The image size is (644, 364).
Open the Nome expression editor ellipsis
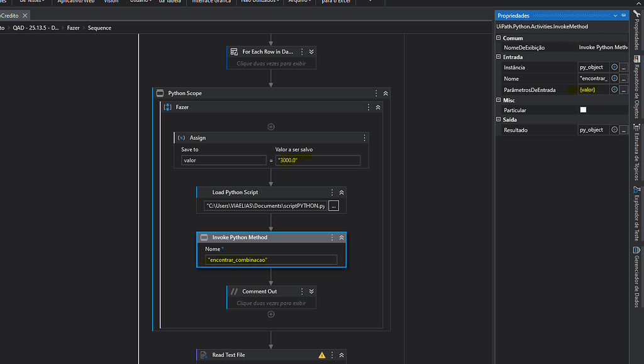tap(624, 78)
